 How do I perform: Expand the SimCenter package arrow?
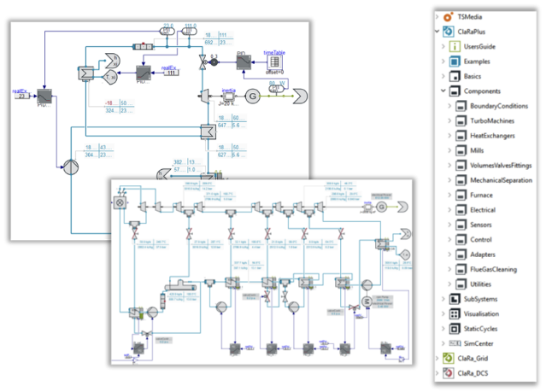tap(443, 343)
